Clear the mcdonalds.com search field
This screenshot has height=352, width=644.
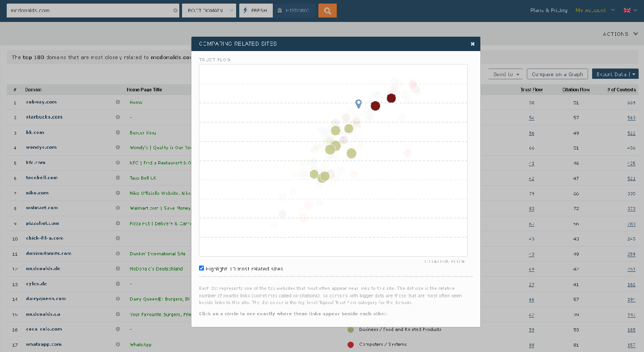point(175,11)
